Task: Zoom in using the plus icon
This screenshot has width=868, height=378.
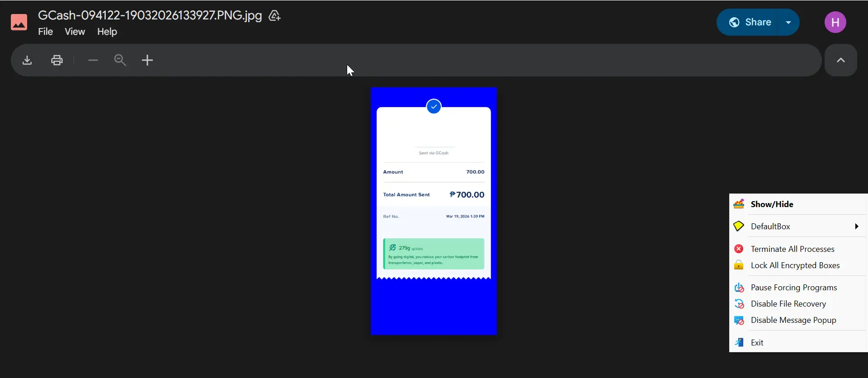Action: coord(147,60)
